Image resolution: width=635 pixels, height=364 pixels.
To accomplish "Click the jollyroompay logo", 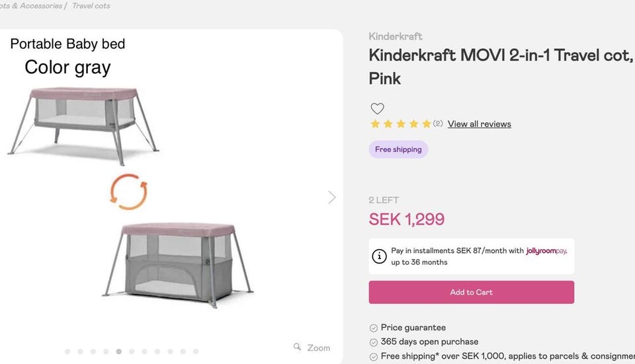I will click(x=546, y=251).
